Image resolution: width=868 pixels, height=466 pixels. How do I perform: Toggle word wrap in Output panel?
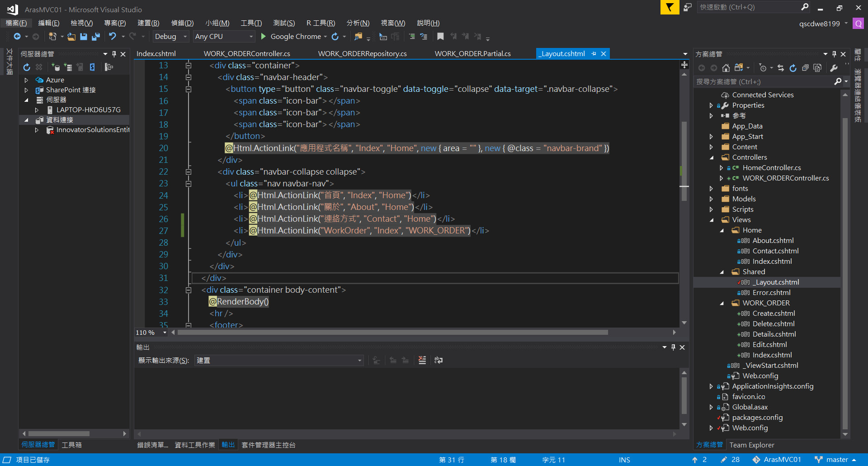[x=439, y=360]
